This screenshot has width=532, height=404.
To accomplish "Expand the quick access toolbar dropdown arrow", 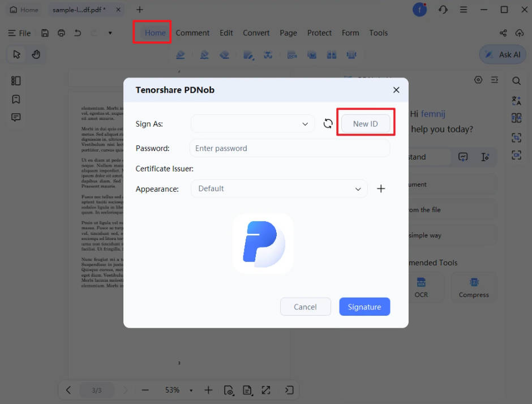I will click(x=110, y=33).
